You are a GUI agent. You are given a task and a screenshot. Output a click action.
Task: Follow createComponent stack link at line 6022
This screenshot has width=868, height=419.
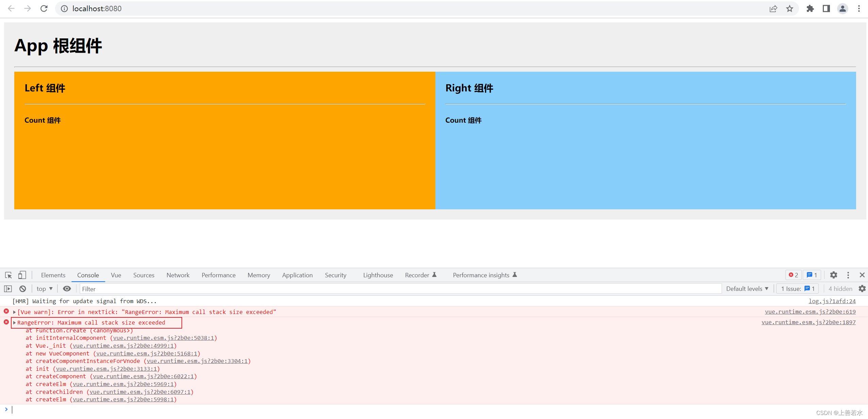click(143, 376)
